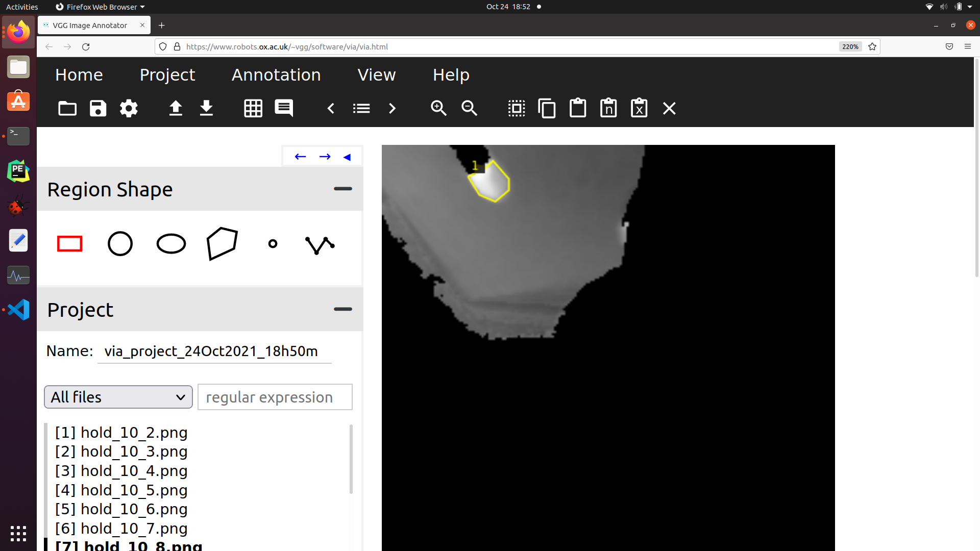Go to next image chevron

click(392, 108)
